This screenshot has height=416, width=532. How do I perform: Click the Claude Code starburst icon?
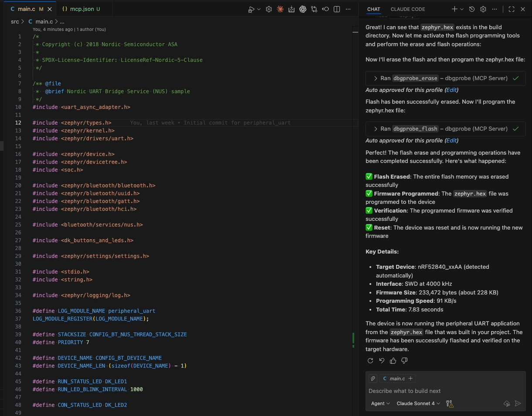(x=280, y=9)
